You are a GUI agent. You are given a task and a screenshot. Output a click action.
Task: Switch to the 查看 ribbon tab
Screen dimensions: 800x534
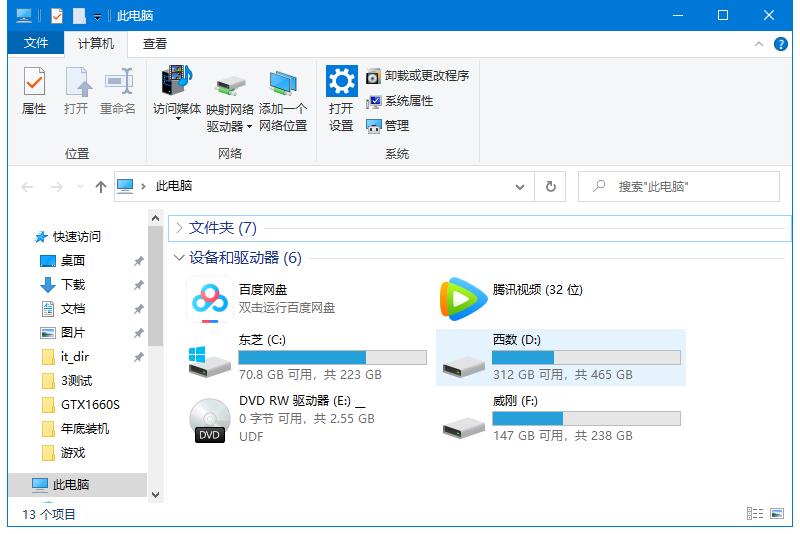pos(155,43)
